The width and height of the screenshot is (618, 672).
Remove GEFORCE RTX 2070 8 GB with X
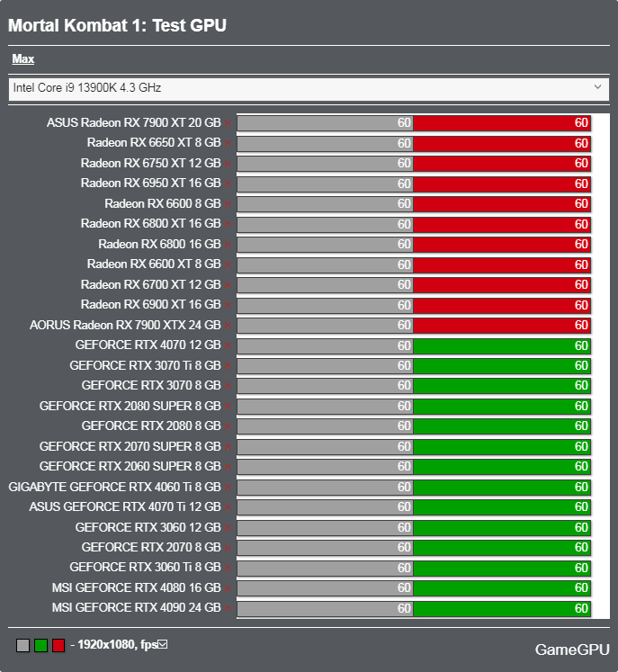coord(228,548)
